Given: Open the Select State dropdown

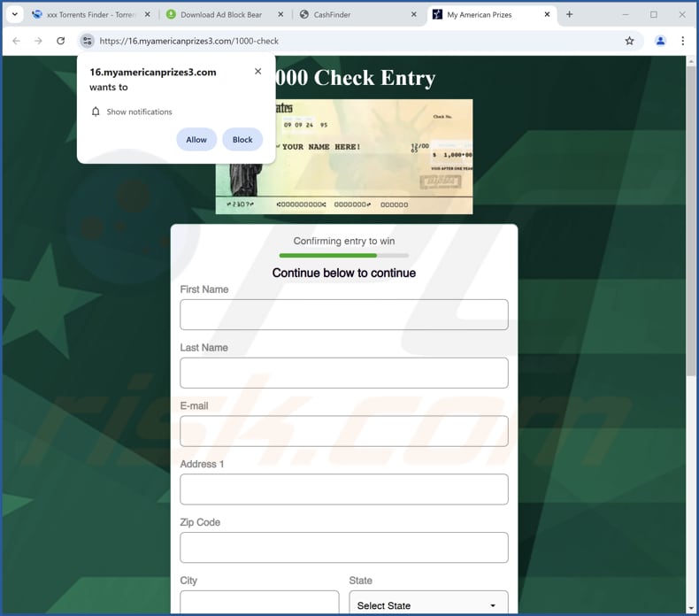Looking at the screenshot, I should click(428, 603).
